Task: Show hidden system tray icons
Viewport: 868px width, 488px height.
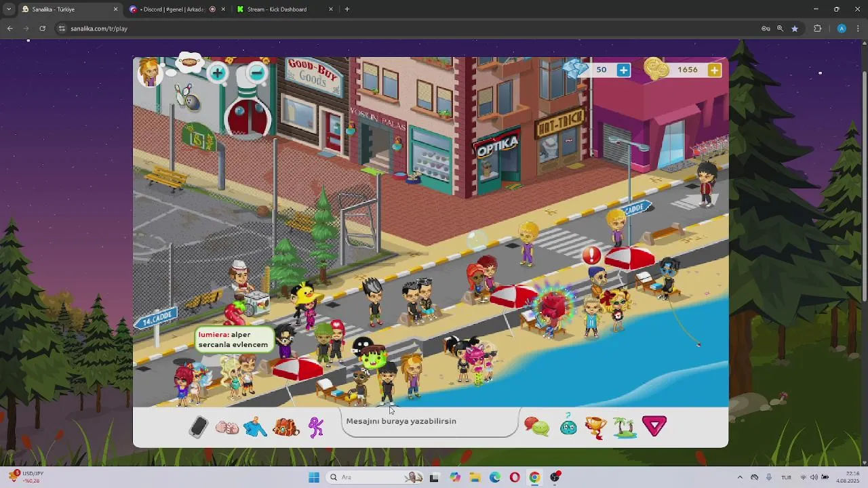Action: [x=740, y=477]
